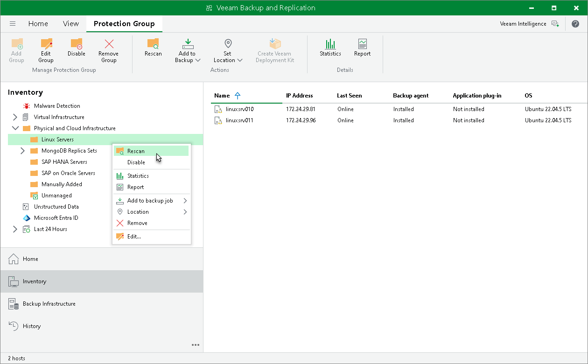
Task: Click the IP address 172.24.29.96
Action: click(301, 120)
